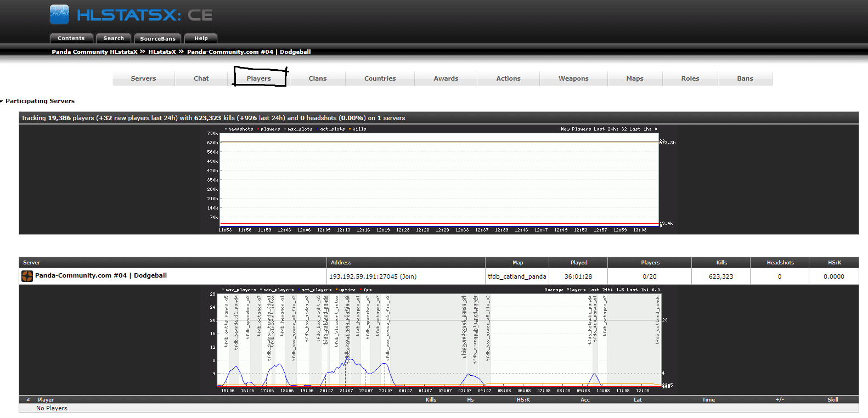Collapse the Participating Servers section
868x418 pixels.
coord(2,101)
